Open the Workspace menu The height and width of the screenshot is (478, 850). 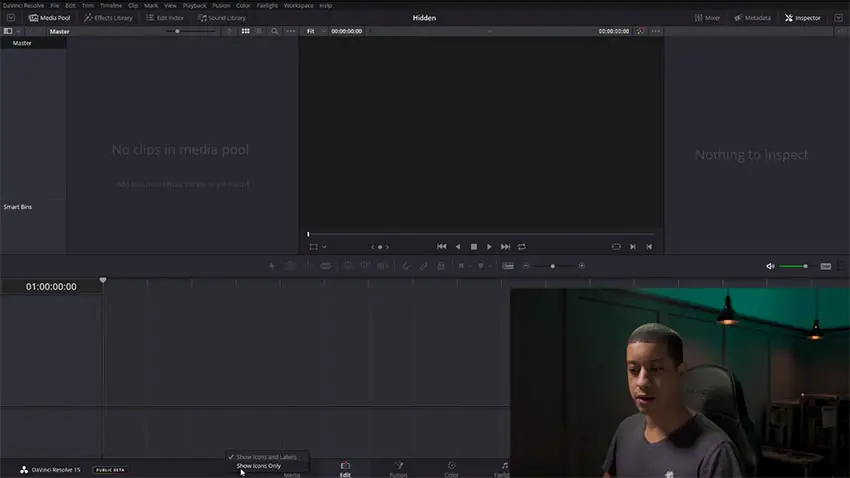pos(298,5)
